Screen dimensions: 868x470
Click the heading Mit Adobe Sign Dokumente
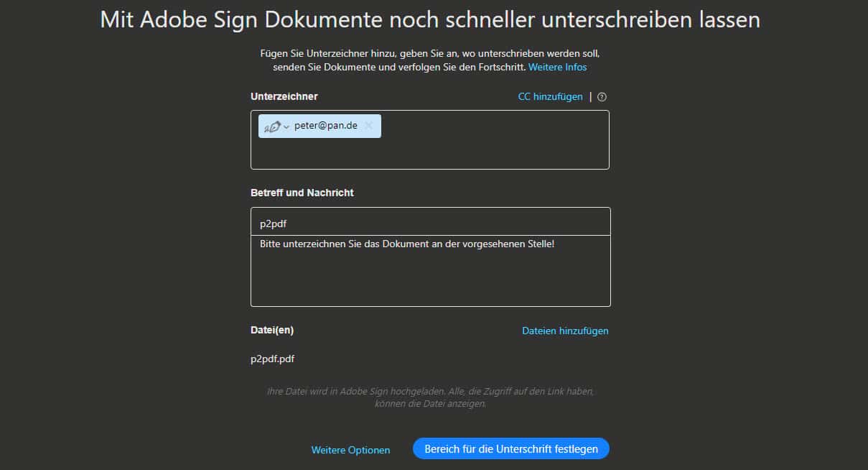pos(430,19)
